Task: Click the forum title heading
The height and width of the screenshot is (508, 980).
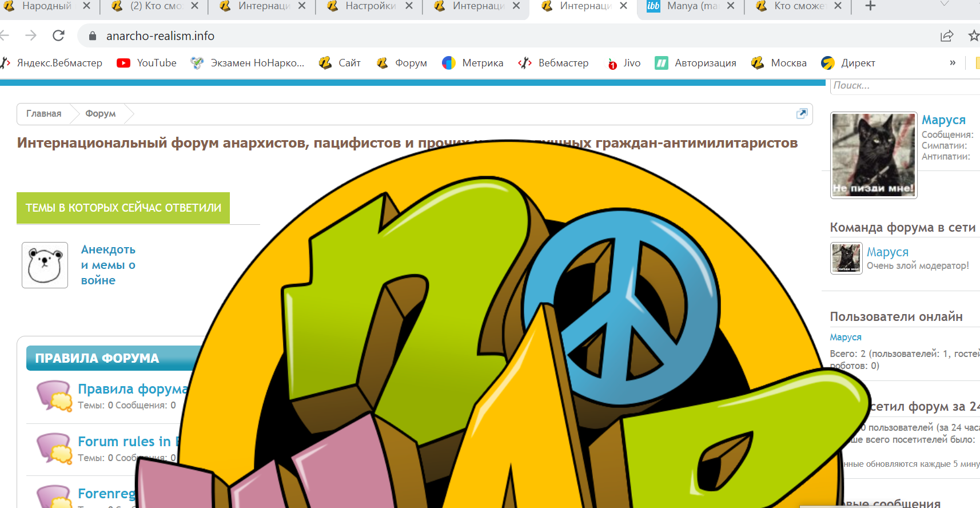Action: 407,143
